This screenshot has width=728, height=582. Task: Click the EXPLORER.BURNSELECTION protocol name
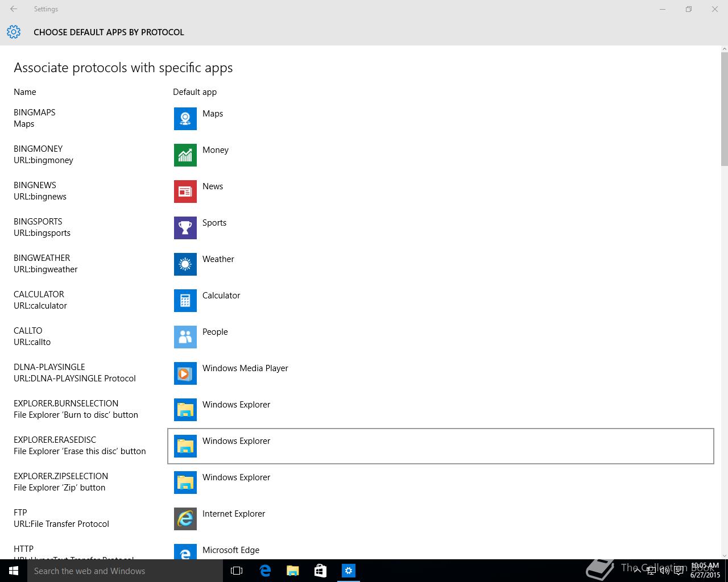(x=66, y=404)
